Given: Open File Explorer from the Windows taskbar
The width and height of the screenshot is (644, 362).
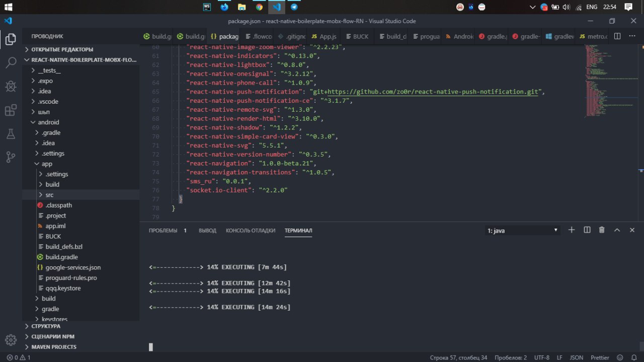Looking at the screenshot, I should tap(242, 7).
